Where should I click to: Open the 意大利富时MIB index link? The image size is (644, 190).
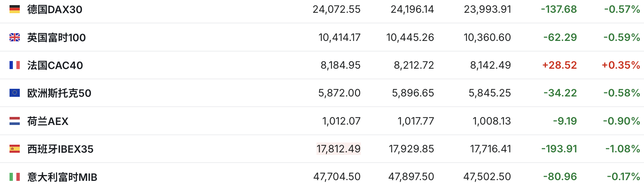pos(62,177)
